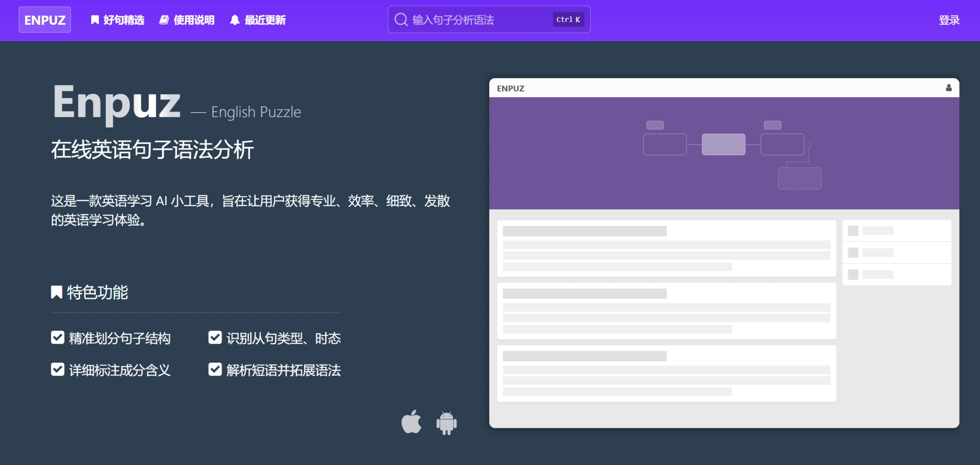Viewport: 980px width, 465px height.
Task: Click the bookmark icon beside 好句精选
Action: (x=95, y=20)
